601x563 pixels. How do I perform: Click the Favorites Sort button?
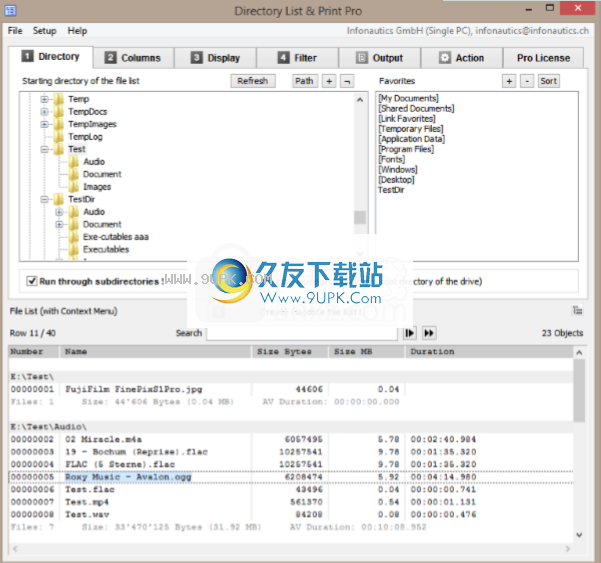[x=548, y=81]
